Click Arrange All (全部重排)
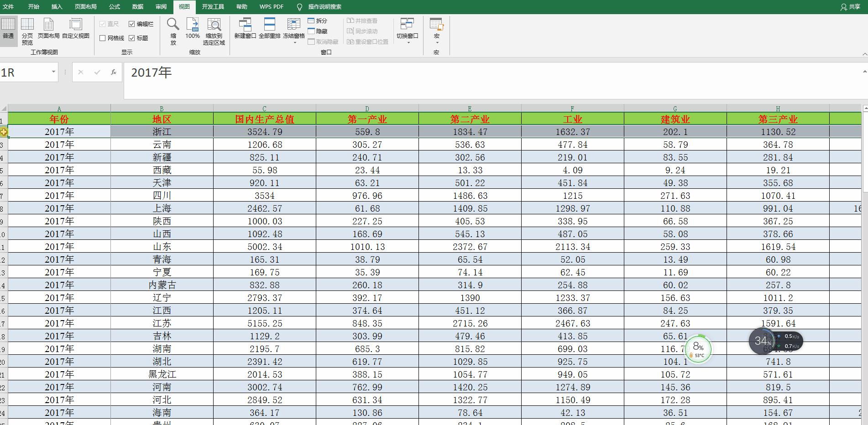Image resolution: width=868 pixels, height=425 pixels. click(270, 28)
